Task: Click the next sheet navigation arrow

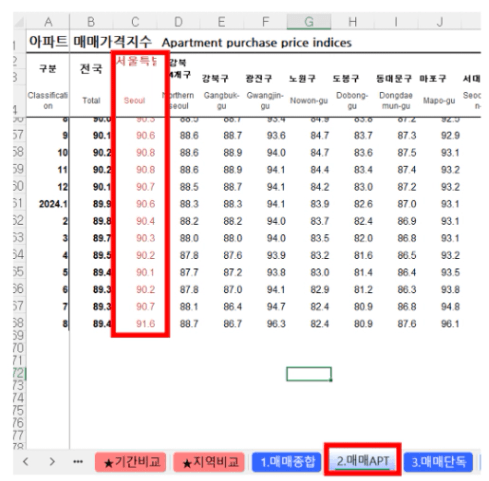Action: (52, 462)
